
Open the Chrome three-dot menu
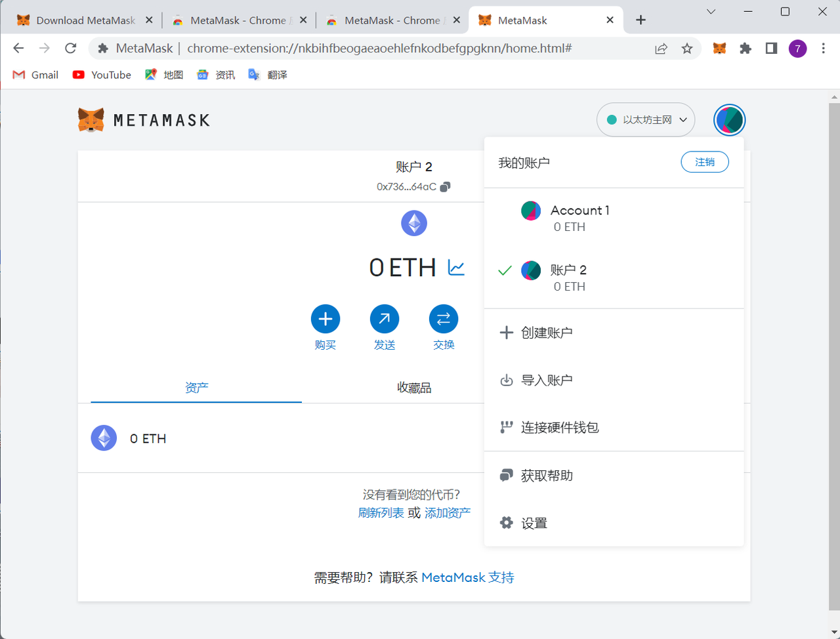tap(823, 49)
